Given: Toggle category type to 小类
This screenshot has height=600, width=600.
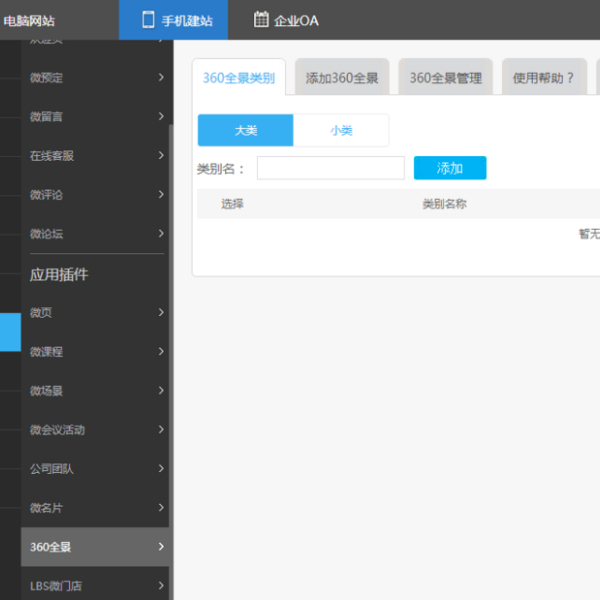Looking at the screenshot, I should pos(341,130).
